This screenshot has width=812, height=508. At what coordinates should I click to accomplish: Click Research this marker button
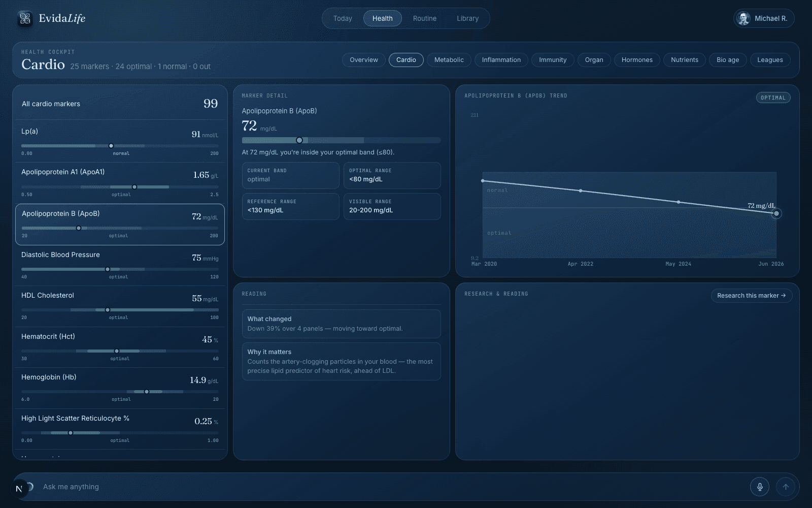click(x=751, y=296)
